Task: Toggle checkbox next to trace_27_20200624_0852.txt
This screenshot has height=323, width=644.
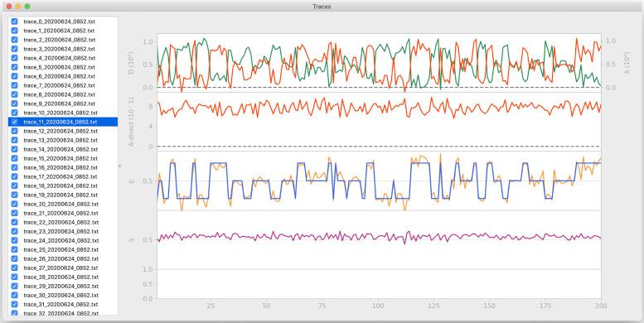Action: (x=15, y=268)
